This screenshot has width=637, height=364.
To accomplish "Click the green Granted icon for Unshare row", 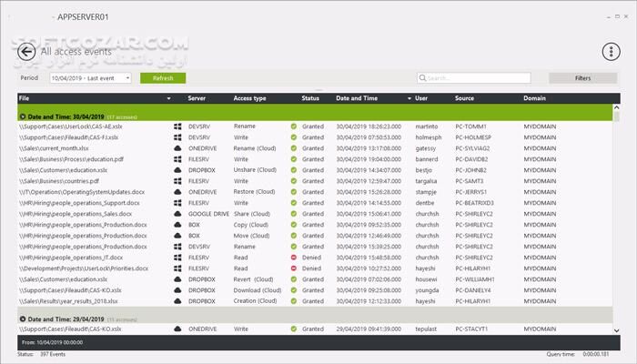I will click(x=294, y=169).
